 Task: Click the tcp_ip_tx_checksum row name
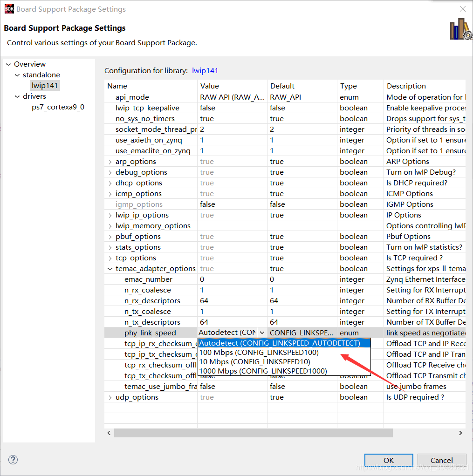[x=160, y=354]
